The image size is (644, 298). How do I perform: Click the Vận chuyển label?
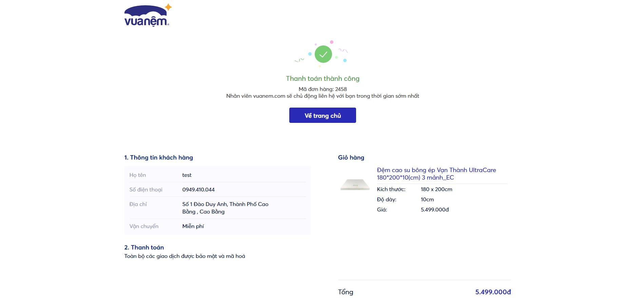click(144, 226)
